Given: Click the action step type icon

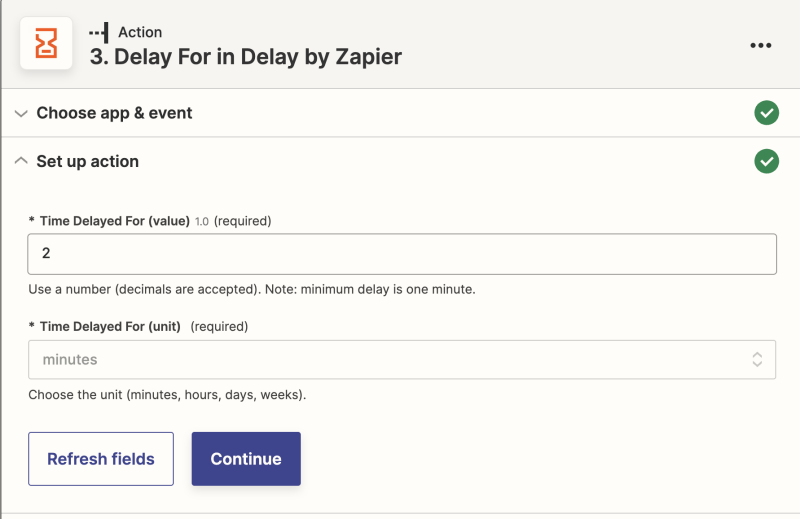Looking at the screenshot, I should (x=99, y=32).
